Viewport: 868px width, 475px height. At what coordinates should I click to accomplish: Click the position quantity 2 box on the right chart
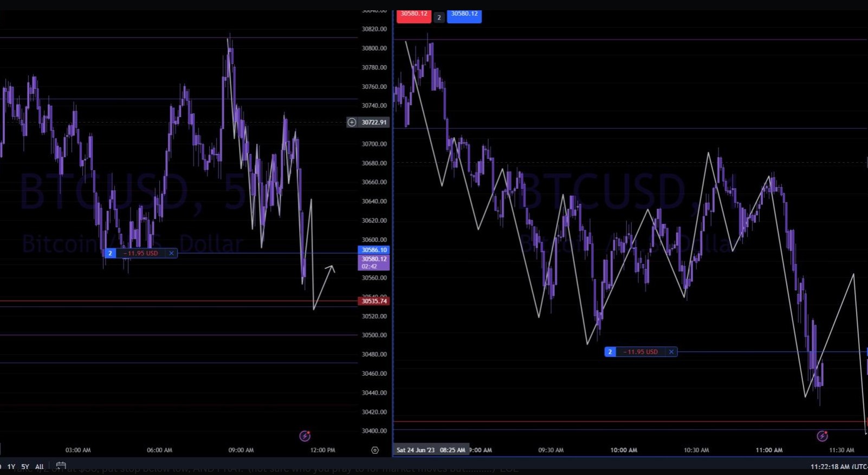coord(610,352)
